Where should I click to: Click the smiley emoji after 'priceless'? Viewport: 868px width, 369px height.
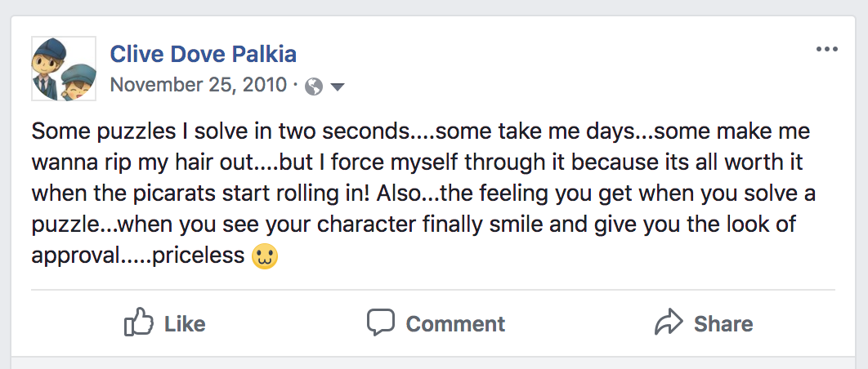tap(266, 256)
